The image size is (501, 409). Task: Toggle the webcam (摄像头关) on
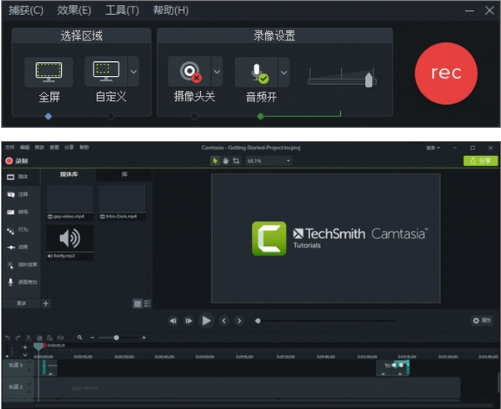click(189, 71)
